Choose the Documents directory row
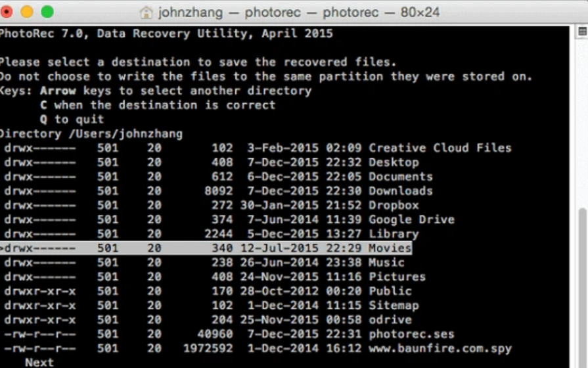Viewport: 588px width, 368px height. tap(400, 177)
